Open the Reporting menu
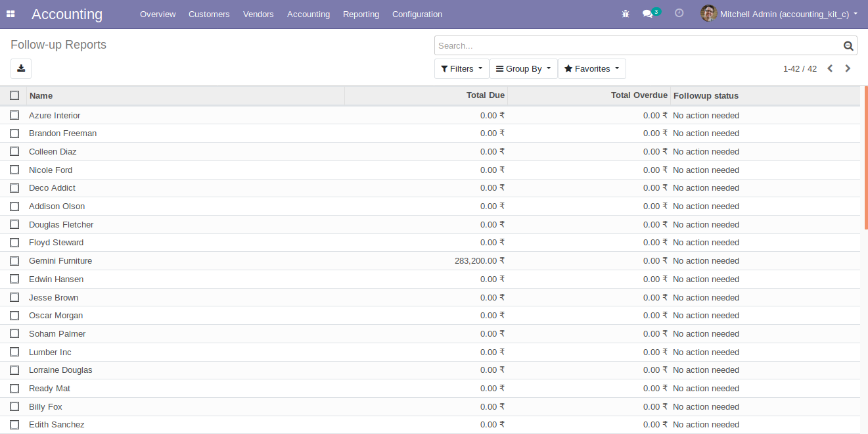Viewport: 868px width, 434px height. (361, 14)
